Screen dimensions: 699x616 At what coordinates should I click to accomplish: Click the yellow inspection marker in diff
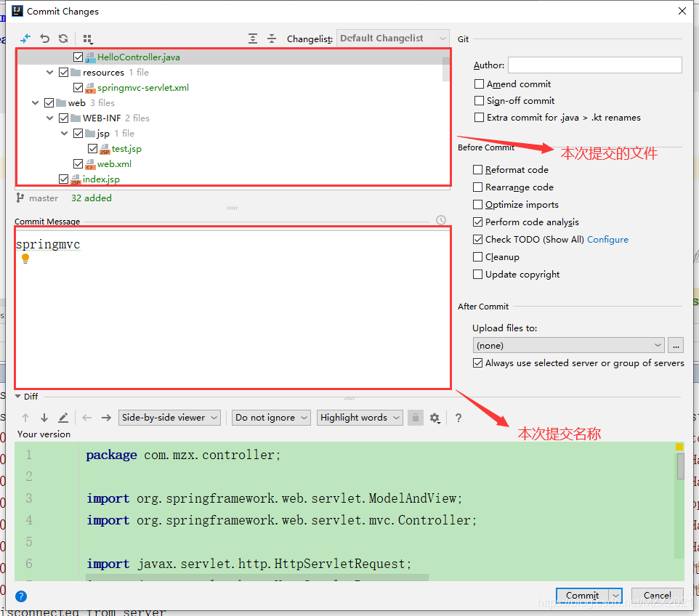pos(679,447)
